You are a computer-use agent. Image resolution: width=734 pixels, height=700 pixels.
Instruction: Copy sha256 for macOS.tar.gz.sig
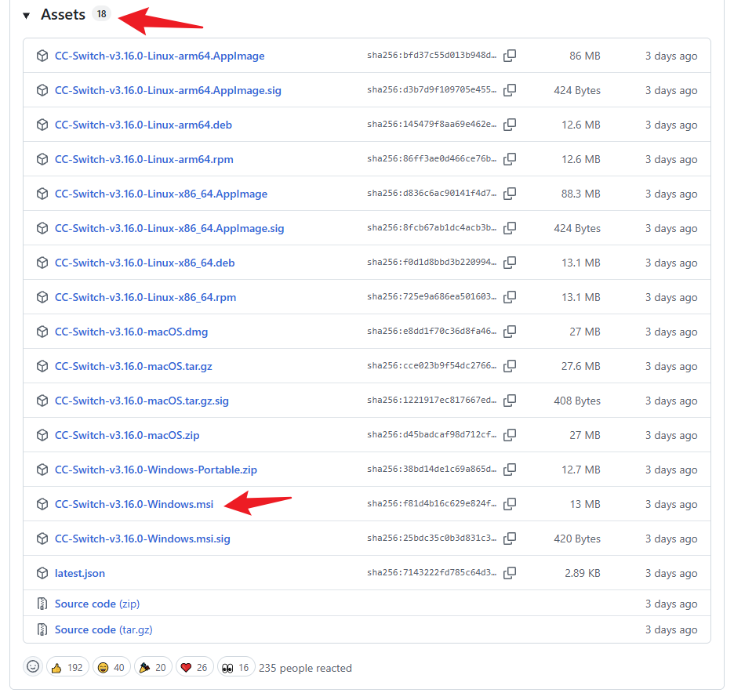click(x=510, y=401)
